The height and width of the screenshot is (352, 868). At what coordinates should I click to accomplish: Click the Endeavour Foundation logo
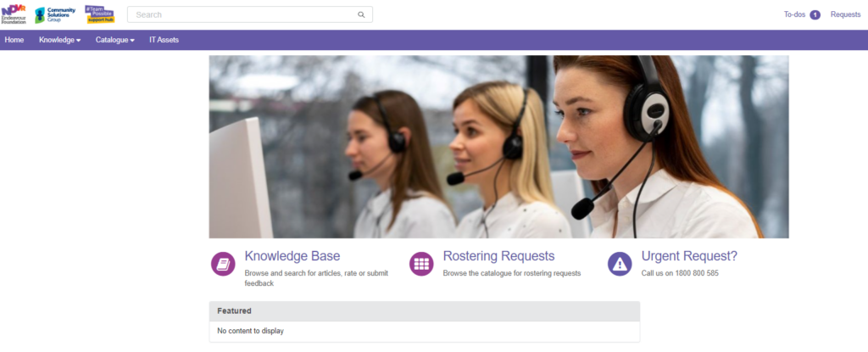[14, 14]
